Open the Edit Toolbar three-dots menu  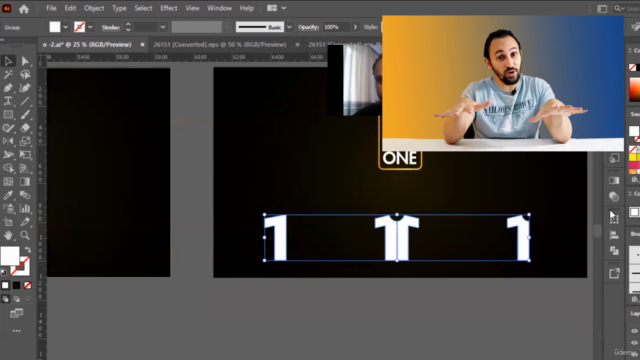pos(16,331)
